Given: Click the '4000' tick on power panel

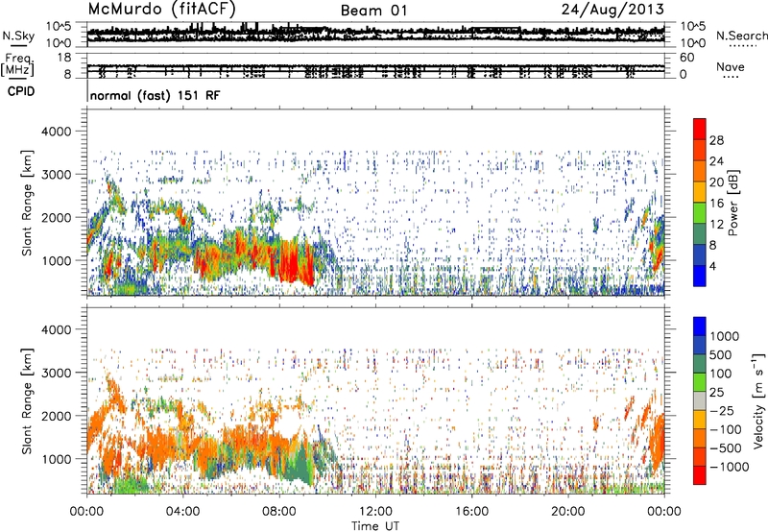Looking at the screenshot, I should click(x=57, y=132).
